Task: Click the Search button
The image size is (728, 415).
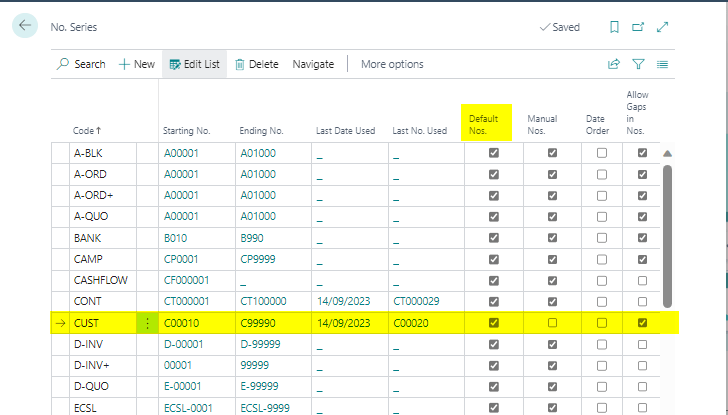Action: 81,64
